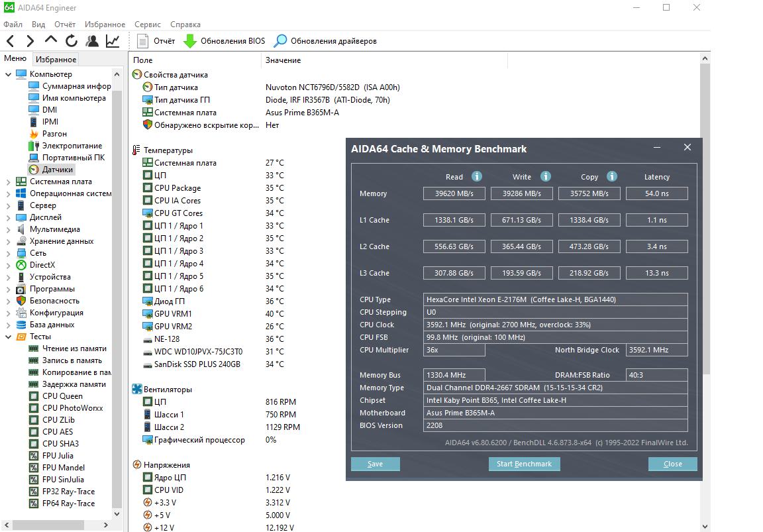
Task: Click the Отчёт report icon
Action: coord(142,41)
